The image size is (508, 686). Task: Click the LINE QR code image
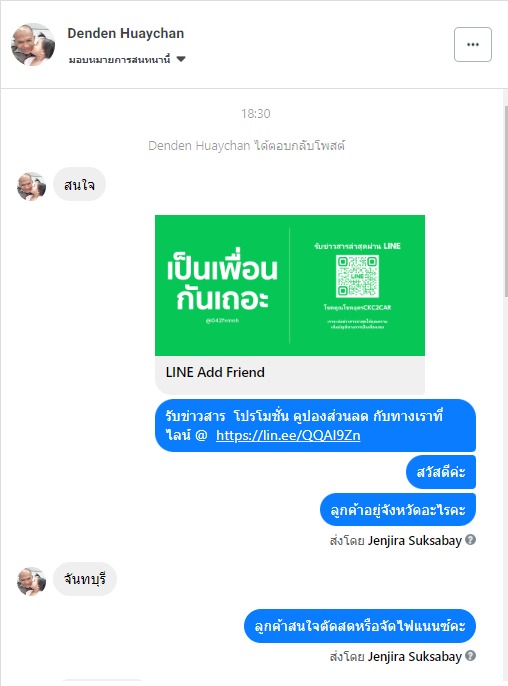click(x=357, y=276)
